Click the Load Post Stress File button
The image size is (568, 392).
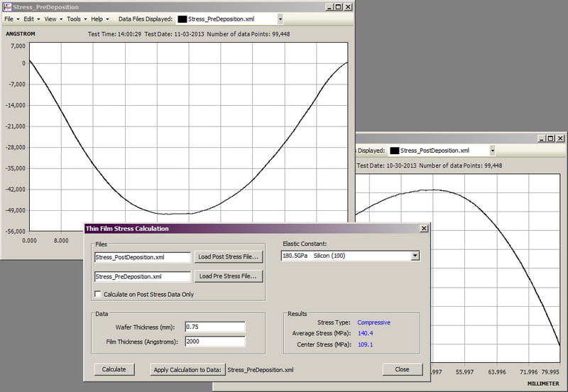coord(228,257)
